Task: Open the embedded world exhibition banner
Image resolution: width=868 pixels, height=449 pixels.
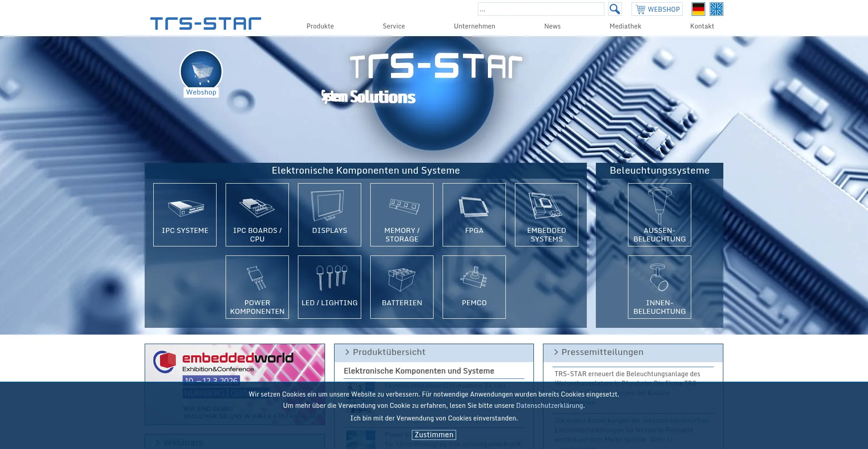Action: point(235,363)
